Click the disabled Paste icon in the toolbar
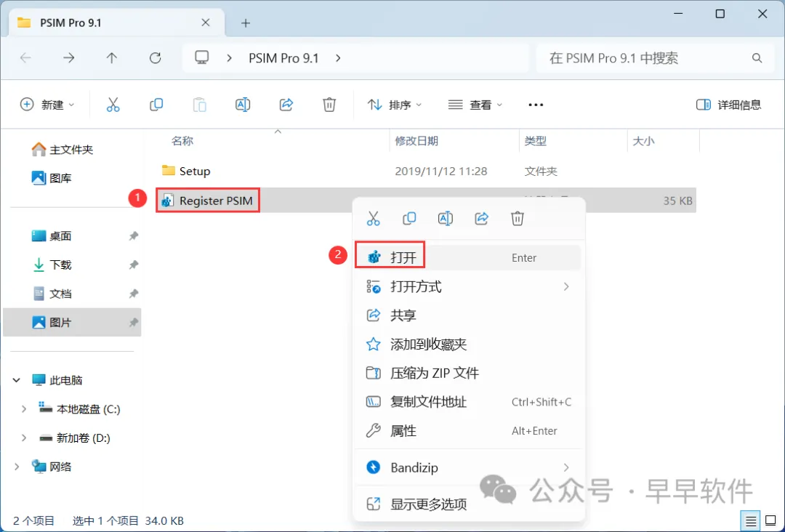Image resolution: width=785 pixels, height=532 pixels. [x=199, y=105]
